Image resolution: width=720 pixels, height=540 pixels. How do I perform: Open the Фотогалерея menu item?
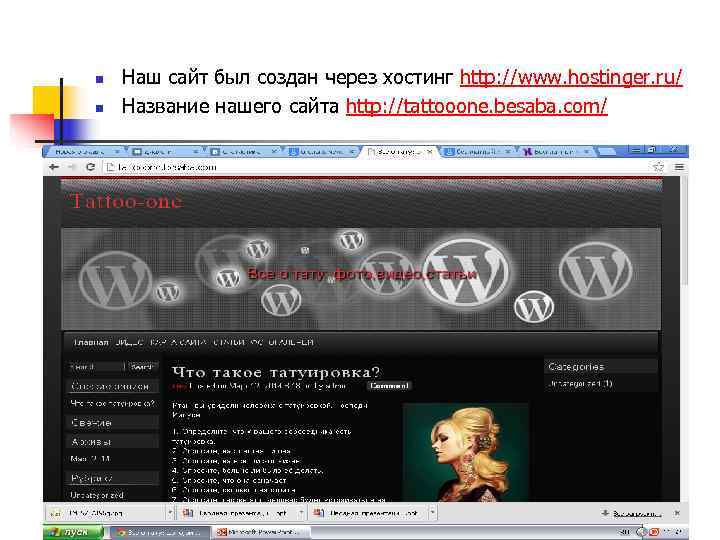pyautogui.click(x=282, y=343)
